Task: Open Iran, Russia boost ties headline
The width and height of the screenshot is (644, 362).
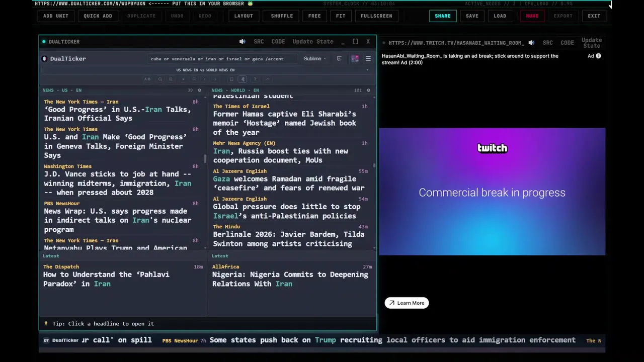Action: coord(281,155)
